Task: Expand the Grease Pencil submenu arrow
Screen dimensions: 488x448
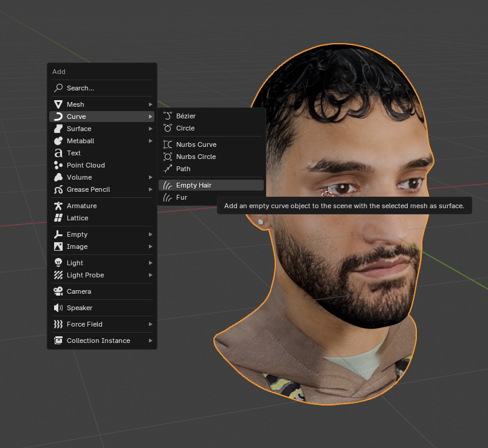Action: click(151, 189)
